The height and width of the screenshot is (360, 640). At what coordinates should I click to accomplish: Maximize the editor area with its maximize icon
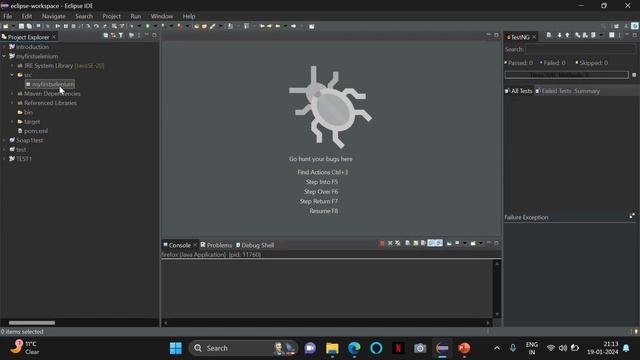point(496,36)
